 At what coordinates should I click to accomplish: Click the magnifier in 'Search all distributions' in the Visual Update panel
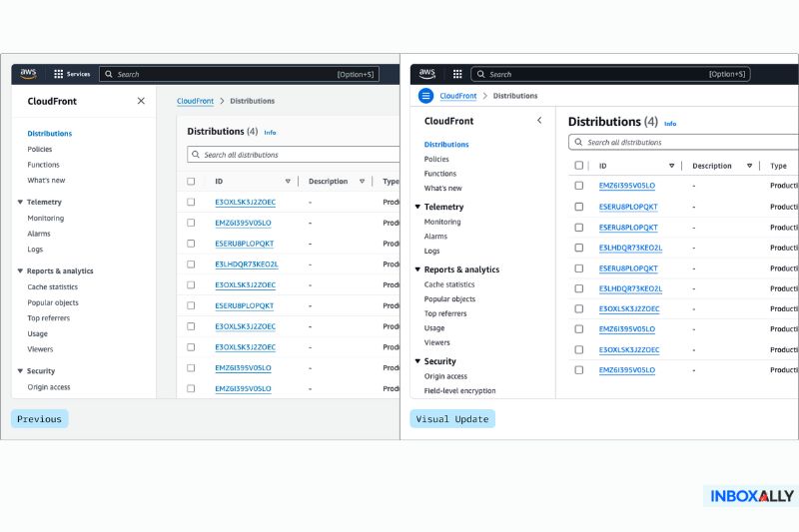(578, 142)
